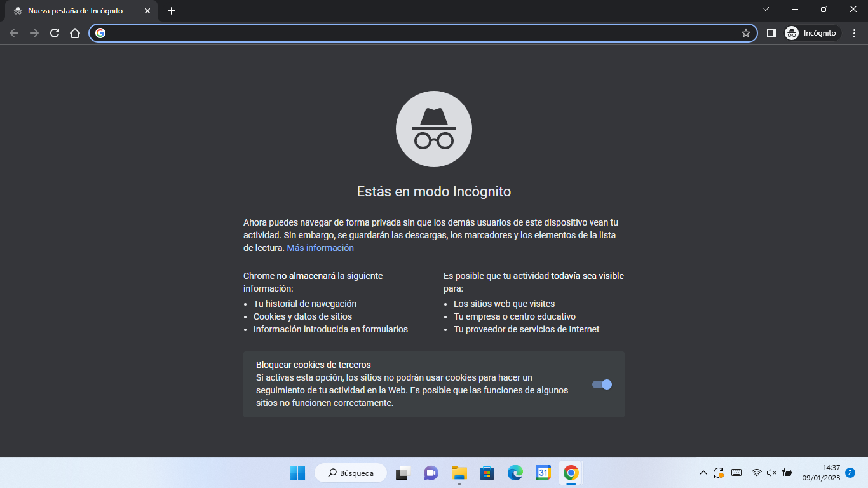Open File Explorer from the taskbar
The width and height of the screenshot is (868, 488).
tap(459, 473)
